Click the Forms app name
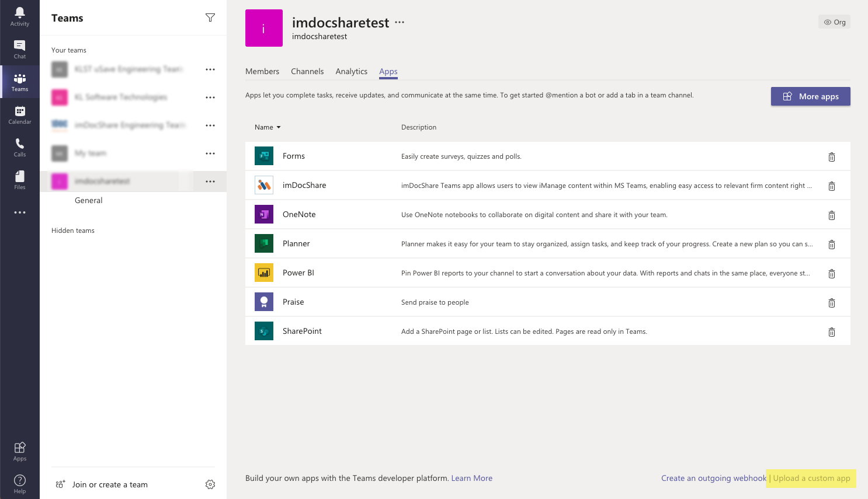Image resolution: width=868 pixels, height=499 pixels. click(294, 156)
